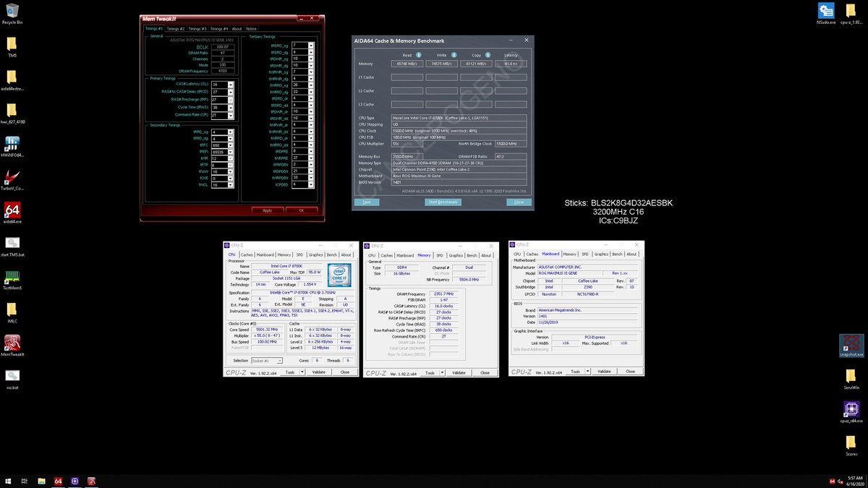This screenshot has height=488, width=868.
Task: Switch to MemTweakIt Timings #3 tab
Action: click(x=197, y=29)
